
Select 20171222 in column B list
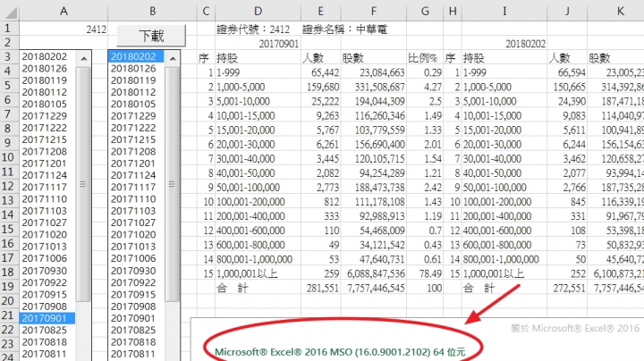pyautogui.click(x=133, y=128)
